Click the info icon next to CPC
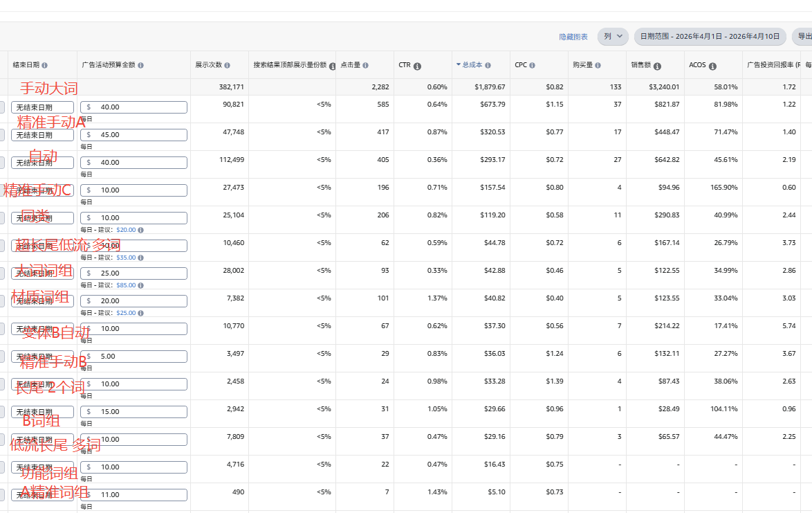 click(x=533, y=65)
